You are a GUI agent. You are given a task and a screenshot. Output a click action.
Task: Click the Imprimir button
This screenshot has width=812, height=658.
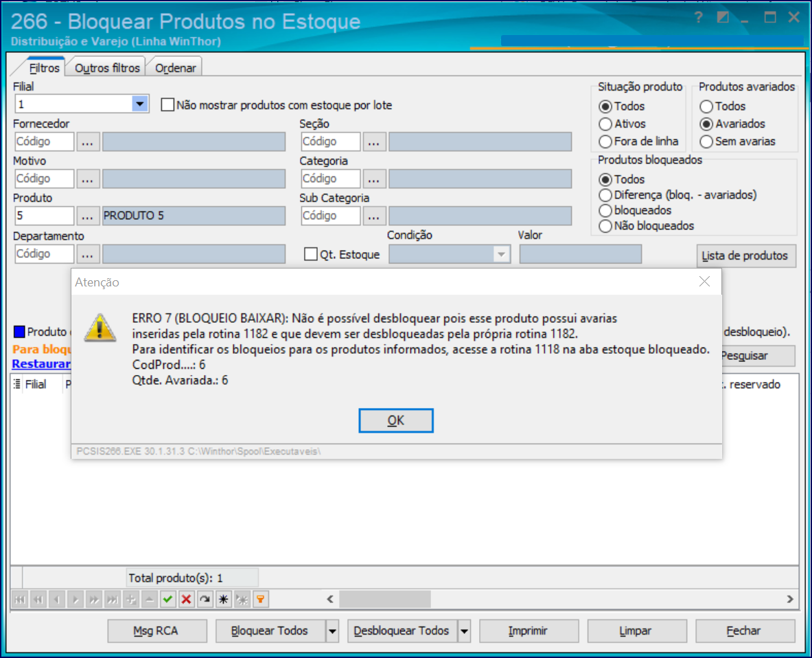point(529,631)
